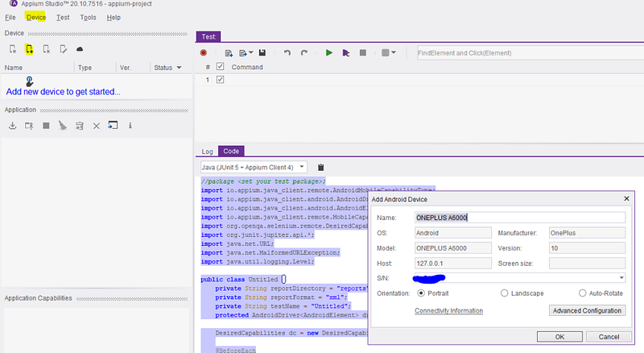Screen dimensions: 644x353
Task: Click the Remove Device phone icon with X
Action: click(x=47, y=49)
